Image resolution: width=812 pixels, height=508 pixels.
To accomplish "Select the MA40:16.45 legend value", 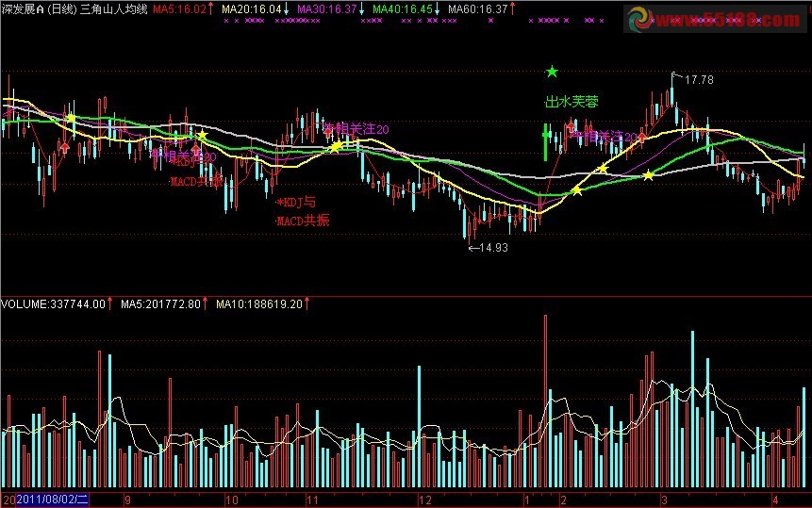I will (x=403, y=8).
